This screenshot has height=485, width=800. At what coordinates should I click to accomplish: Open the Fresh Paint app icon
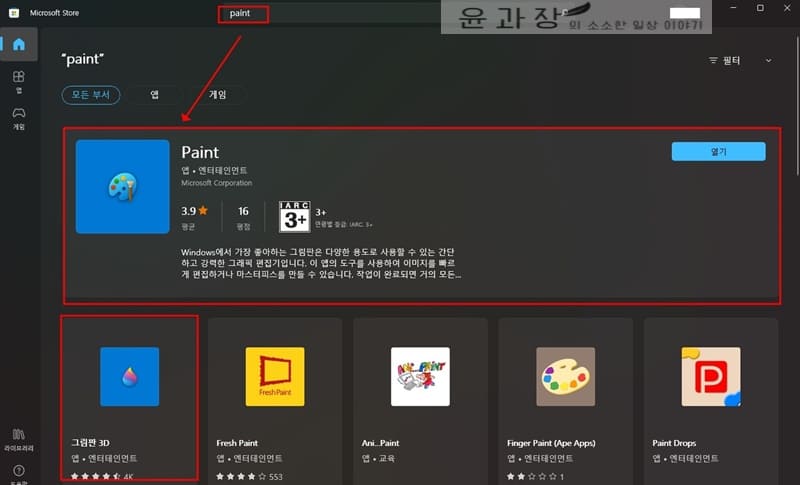(275, 377)
